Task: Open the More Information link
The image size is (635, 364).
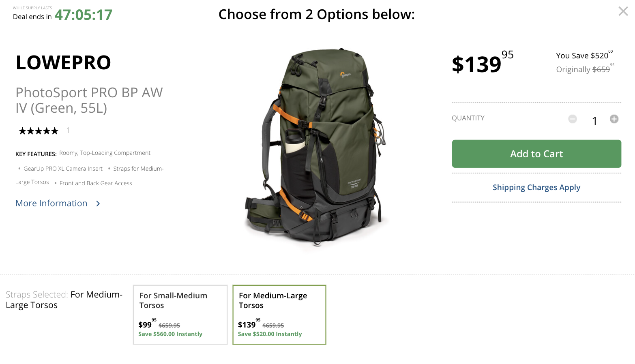Action: click(51, 203)
